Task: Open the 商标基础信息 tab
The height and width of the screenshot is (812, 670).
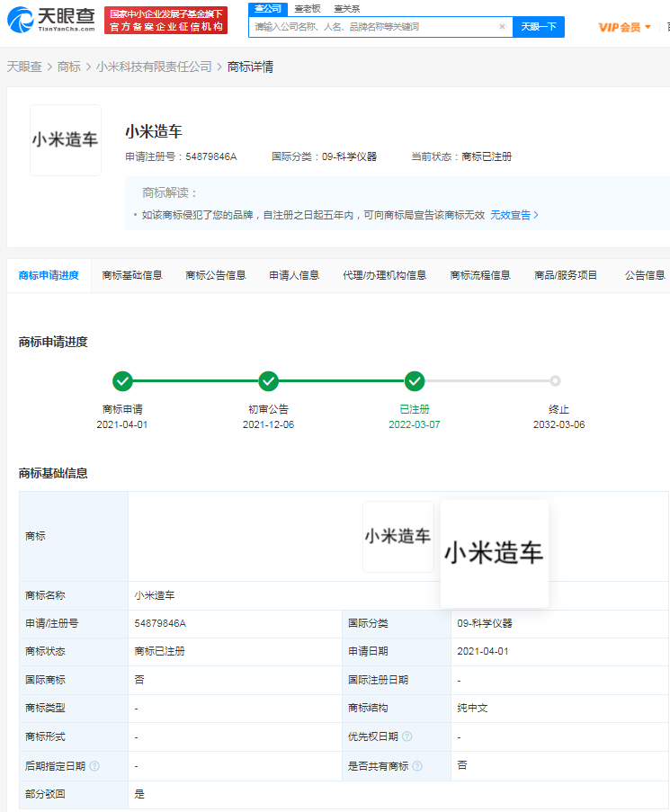Action: tap(132, 275)
